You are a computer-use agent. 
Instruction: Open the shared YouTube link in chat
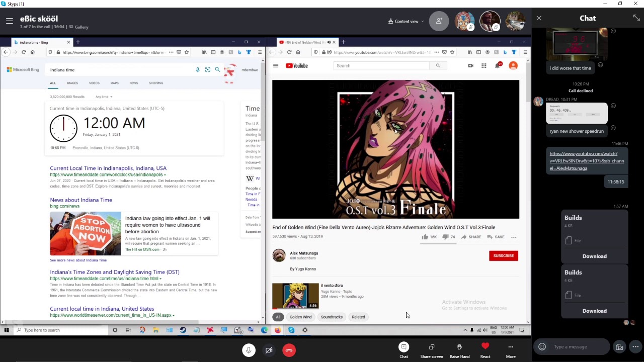tap(587, 161)
